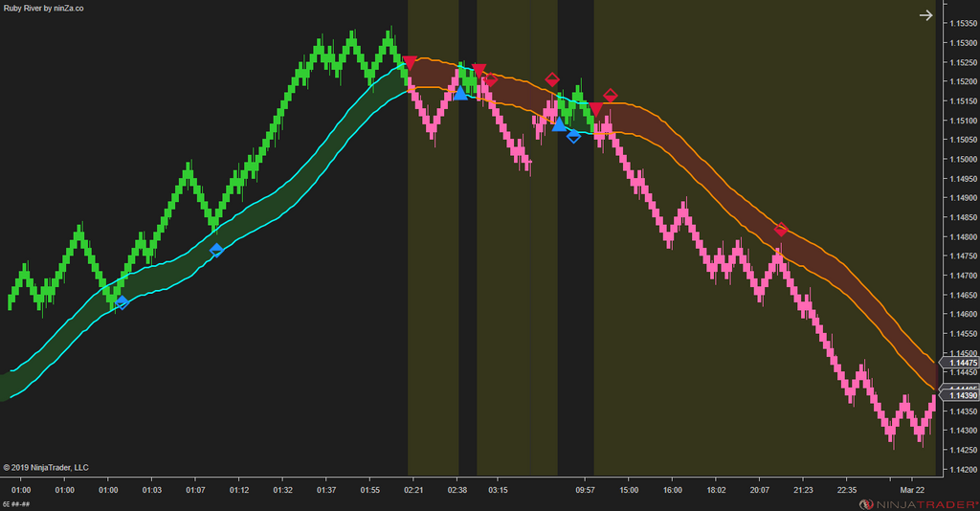This screenshot has height=511, width=980.
Task: Click the 1.15150 price axis label
Action: pyautogui.click(x=963, y=101)
